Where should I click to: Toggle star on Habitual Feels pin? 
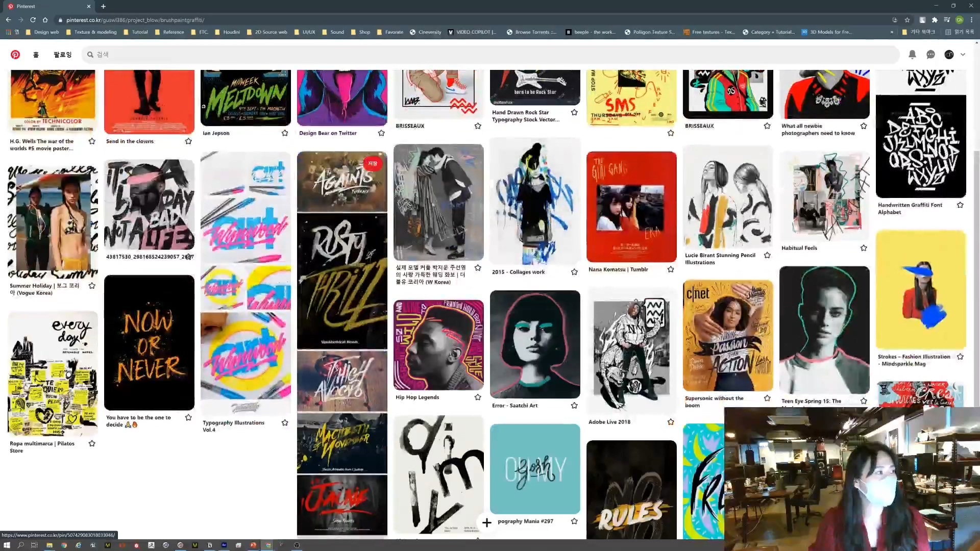[864, 248]
